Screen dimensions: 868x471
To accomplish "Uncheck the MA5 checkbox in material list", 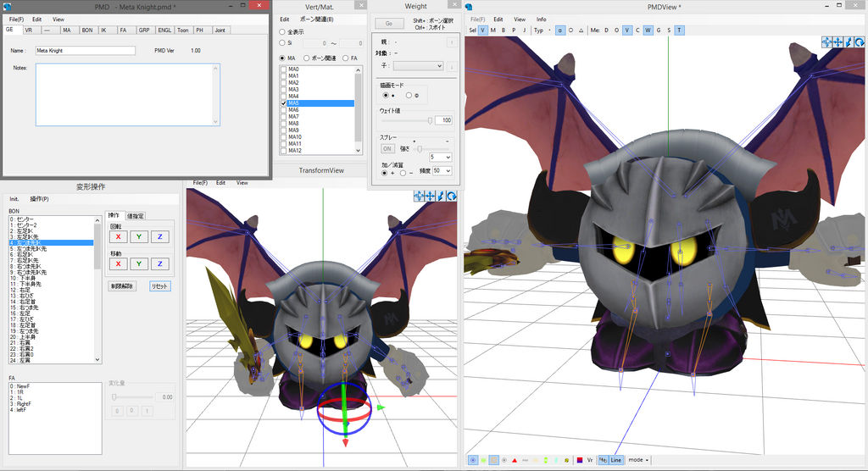I will coord(283,103).
